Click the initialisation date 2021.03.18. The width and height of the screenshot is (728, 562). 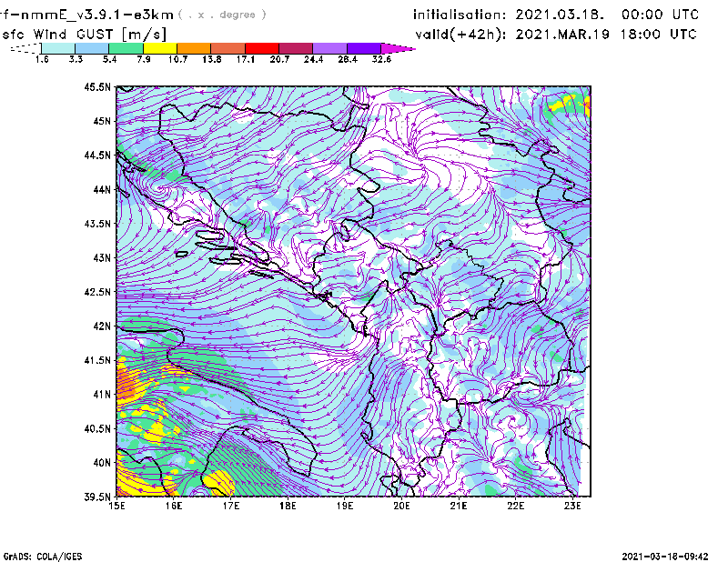point(560,15)
